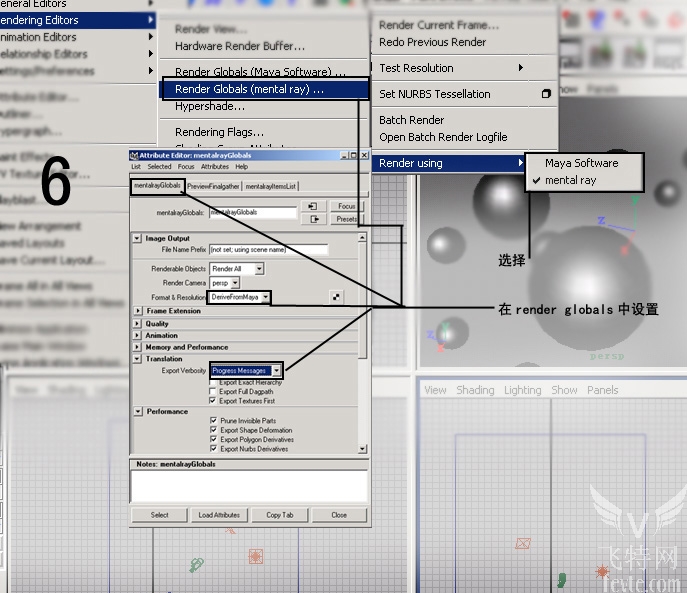
Task: Click the checker map button beside Format & Resolution
Action: pos(336,297)
